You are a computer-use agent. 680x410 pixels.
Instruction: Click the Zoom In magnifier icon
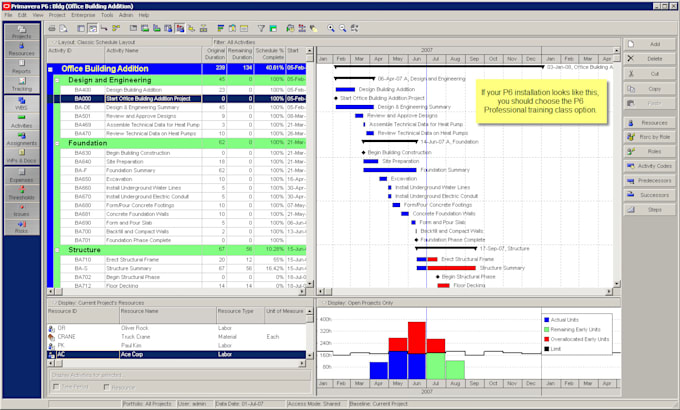coord(331,29)
